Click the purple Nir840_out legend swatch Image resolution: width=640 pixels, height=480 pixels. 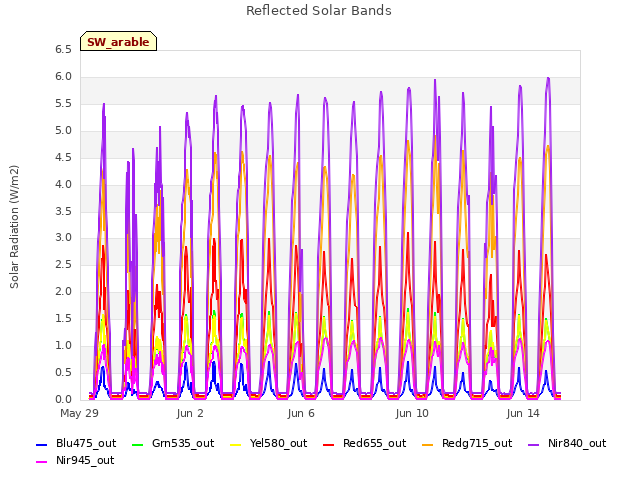coord(534,444)
